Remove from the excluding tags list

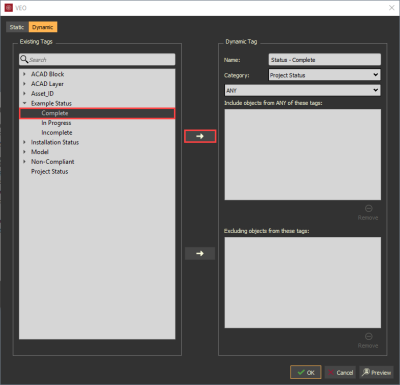(x=368, y=340)
